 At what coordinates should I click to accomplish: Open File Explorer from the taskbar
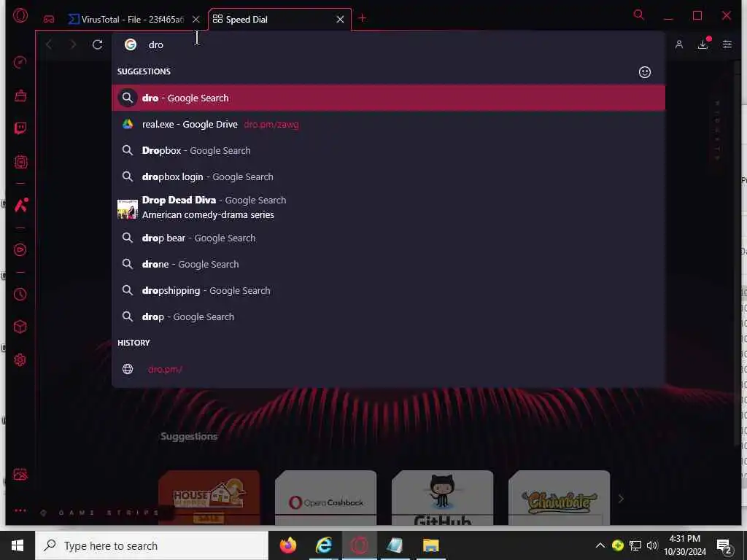pos(430,545)
